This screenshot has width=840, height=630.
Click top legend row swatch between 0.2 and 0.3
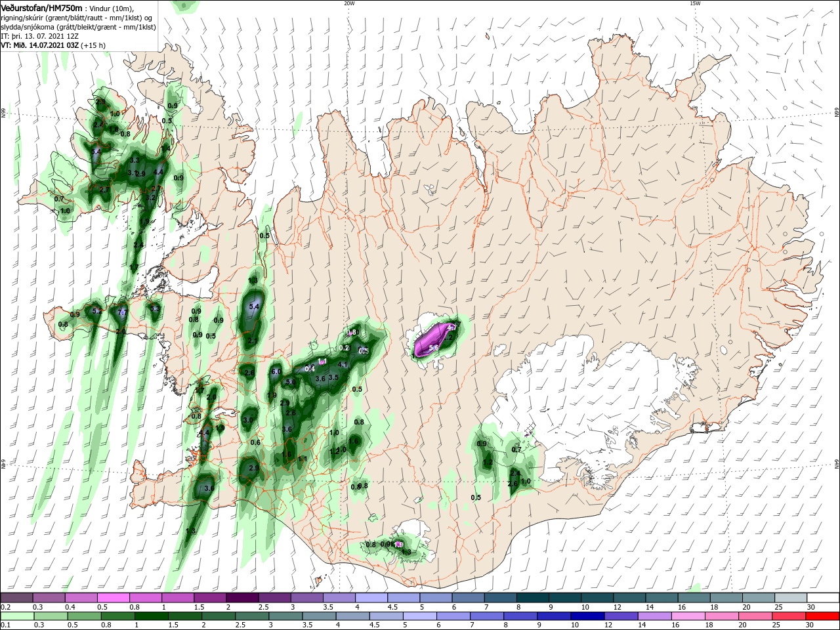pyautogui.click(x=16, y=598)
